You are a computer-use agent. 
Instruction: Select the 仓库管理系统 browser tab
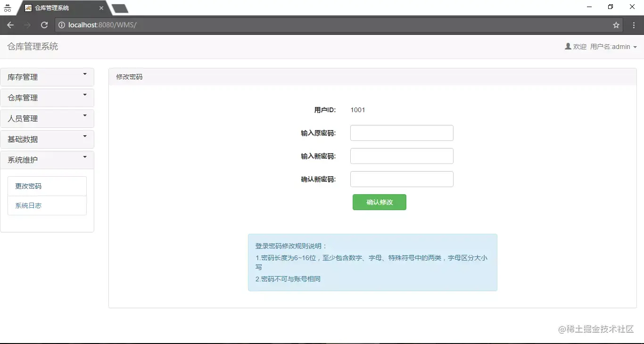(x=64, y=8)
